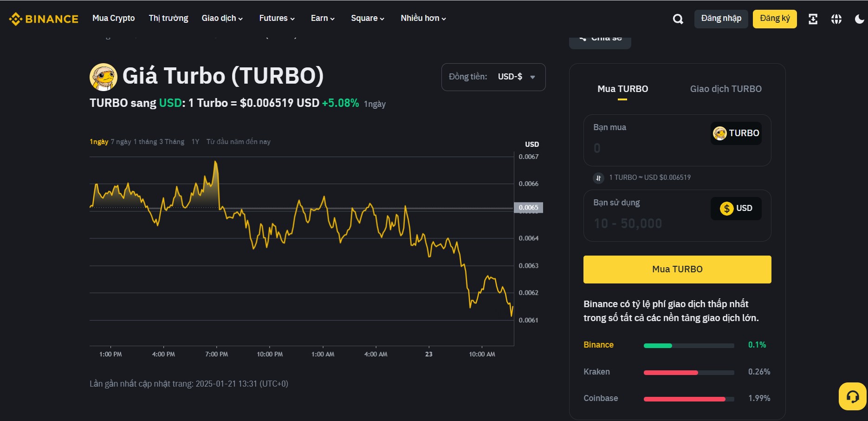This screenshot has width=868, height=421.
Task: Switch to the Giao dịch TURBO tab
Action: point(726,89)
